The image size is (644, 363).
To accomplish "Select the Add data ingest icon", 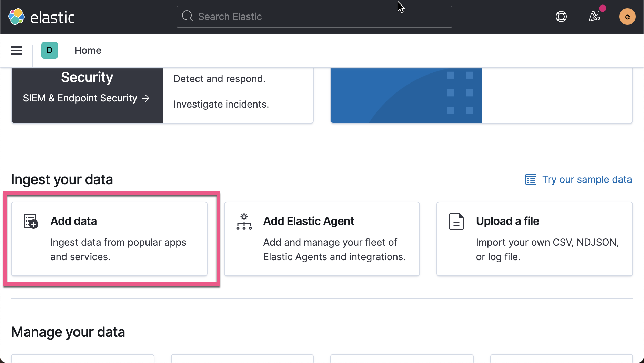I will coord(30,221).
